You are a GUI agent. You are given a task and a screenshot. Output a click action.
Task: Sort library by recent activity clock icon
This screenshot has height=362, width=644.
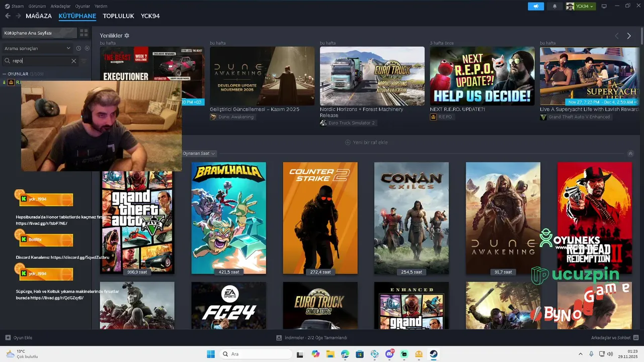[78, 48]
